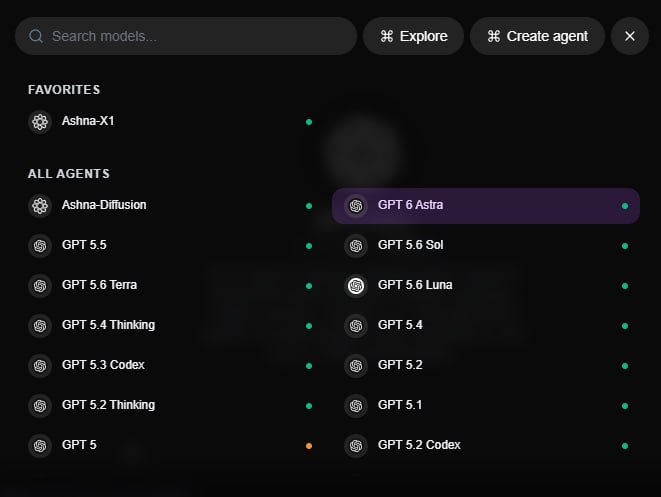Click green status dot beside GPT 5.3 Codex
This screenshot has height=497, width=661.
pos(309,366)
